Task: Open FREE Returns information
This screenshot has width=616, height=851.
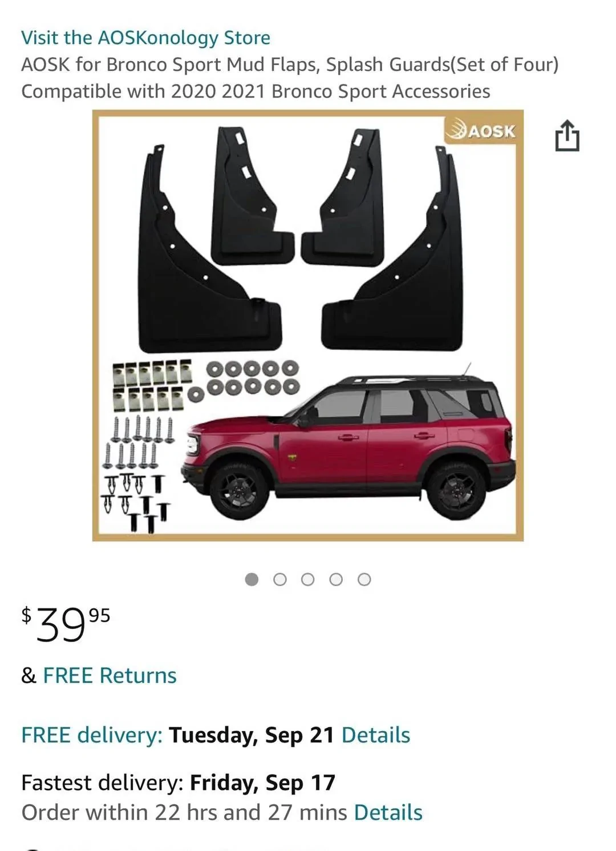Action: tap(110, 675)
